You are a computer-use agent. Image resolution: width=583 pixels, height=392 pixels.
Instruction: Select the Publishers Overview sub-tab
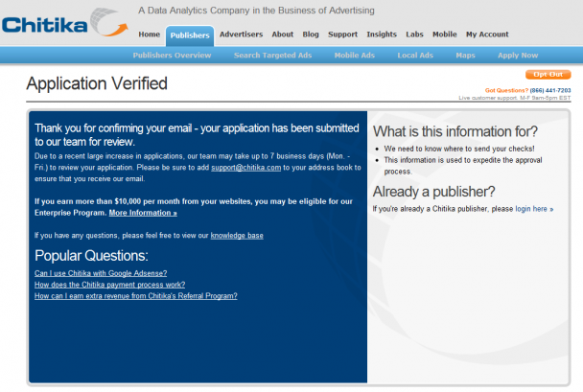pos(172,56)
